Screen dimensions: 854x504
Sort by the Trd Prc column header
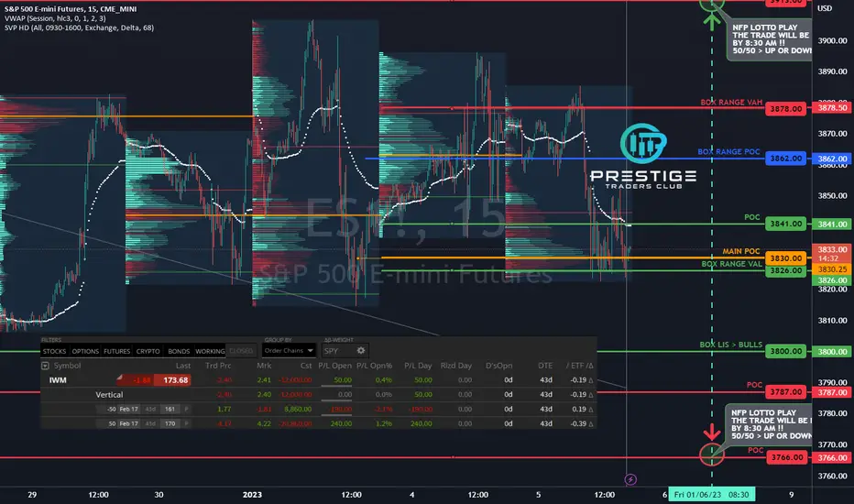[x=218, y=366]
